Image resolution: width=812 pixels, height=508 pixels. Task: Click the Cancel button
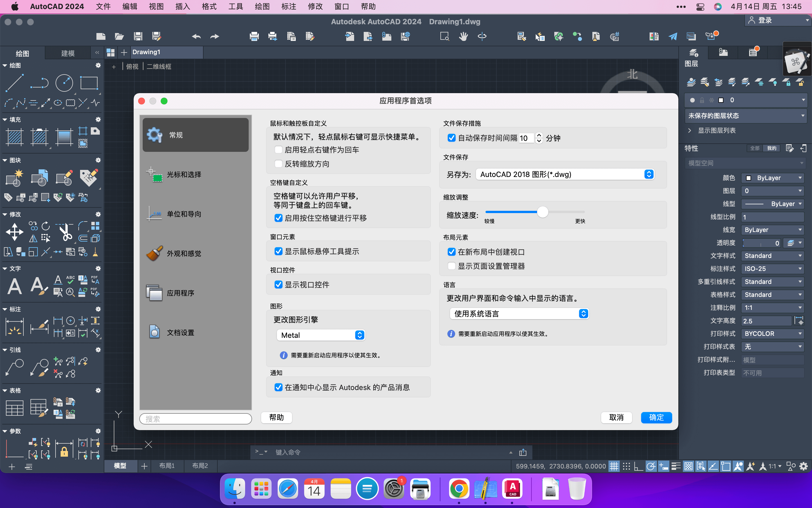click(616, 417)
